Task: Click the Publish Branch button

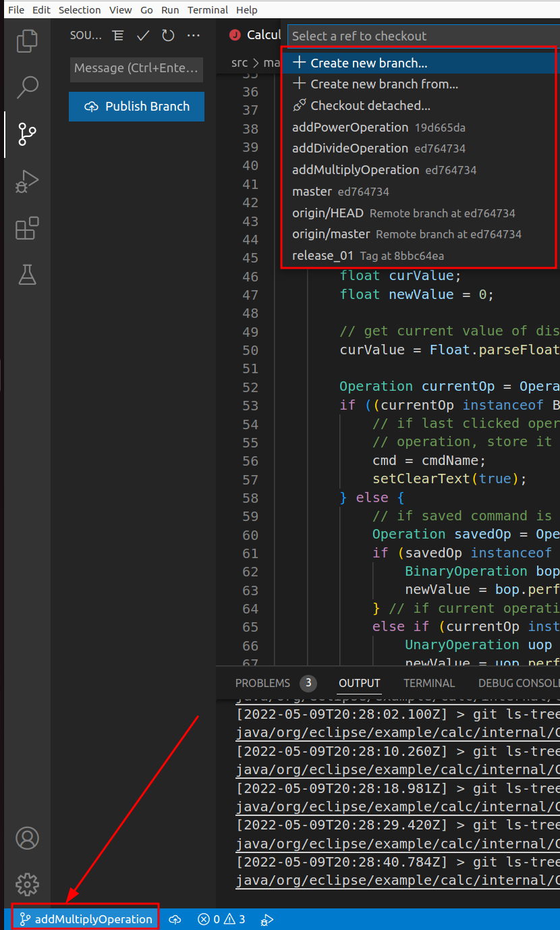Action: click(136, 106)
